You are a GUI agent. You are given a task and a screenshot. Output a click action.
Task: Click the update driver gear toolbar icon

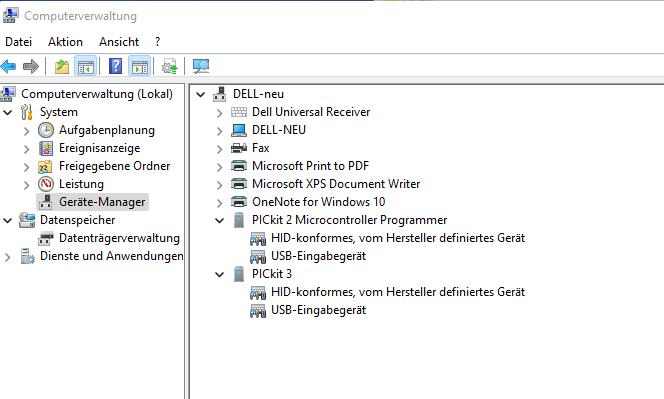pos(170,66)
